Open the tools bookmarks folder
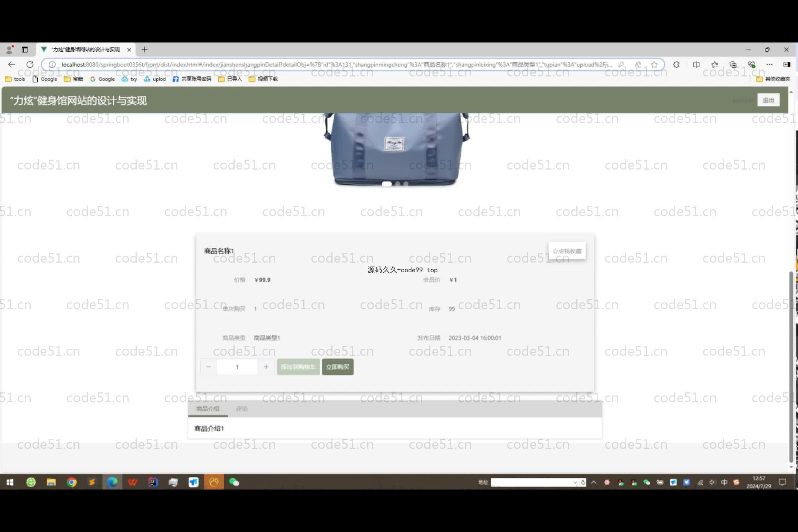The height and width of the screenshot is (532, 798). [x=15, y=79]
